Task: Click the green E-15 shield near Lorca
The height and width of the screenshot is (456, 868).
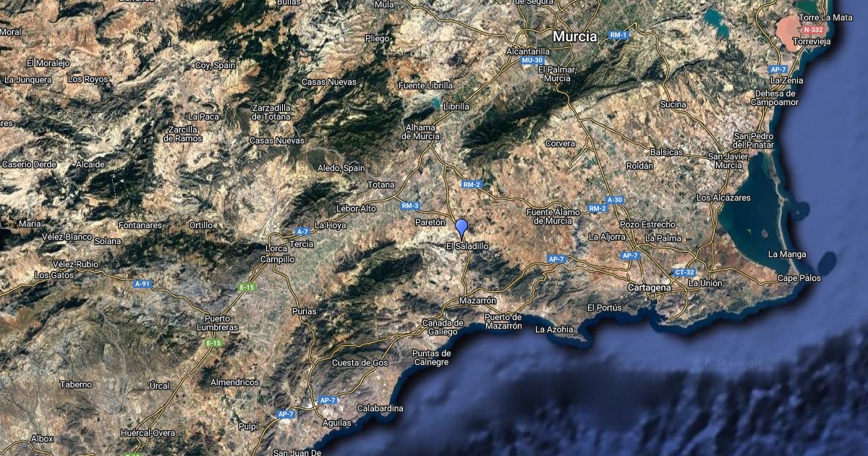Action: tap(247, 287)
